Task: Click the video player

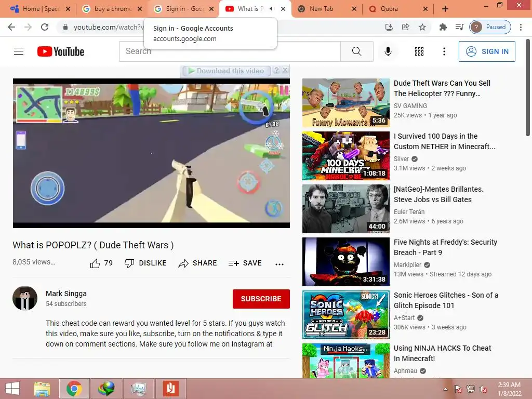Action: tap(151, 153)
